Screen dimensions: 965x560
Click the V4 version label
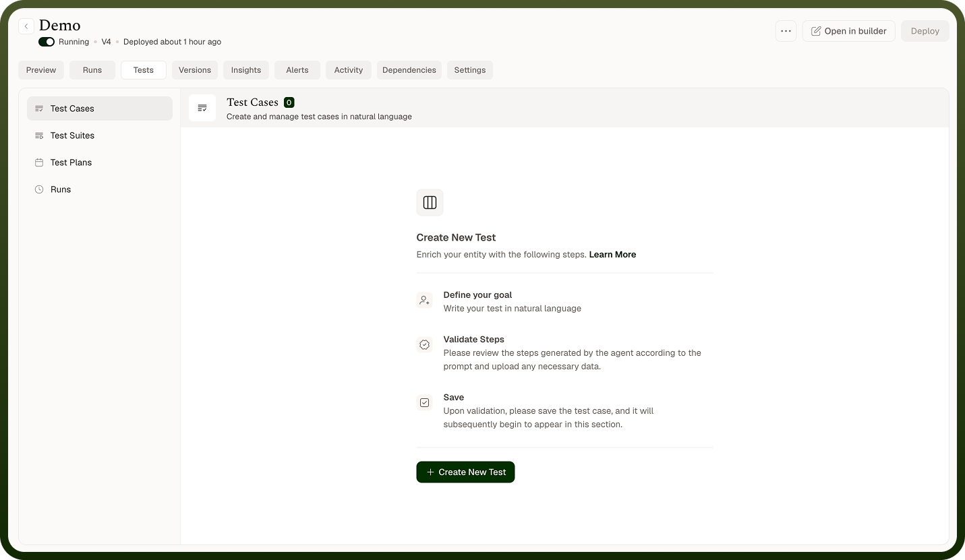pos(106,42)
